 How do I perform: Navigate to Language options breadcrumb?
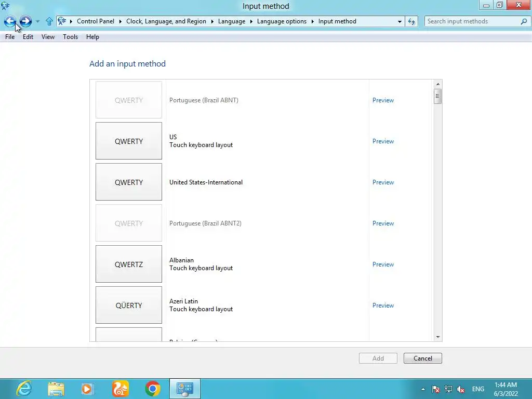pyautogui.click(x=282, y=21)
